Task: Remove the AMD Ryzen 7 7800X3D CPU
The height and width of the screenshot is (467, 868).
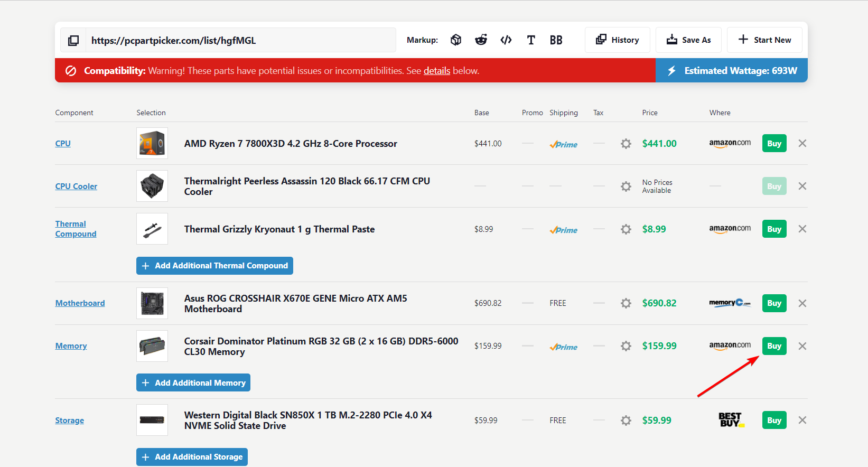Action: pyautogui.click(x=802, y=143)
